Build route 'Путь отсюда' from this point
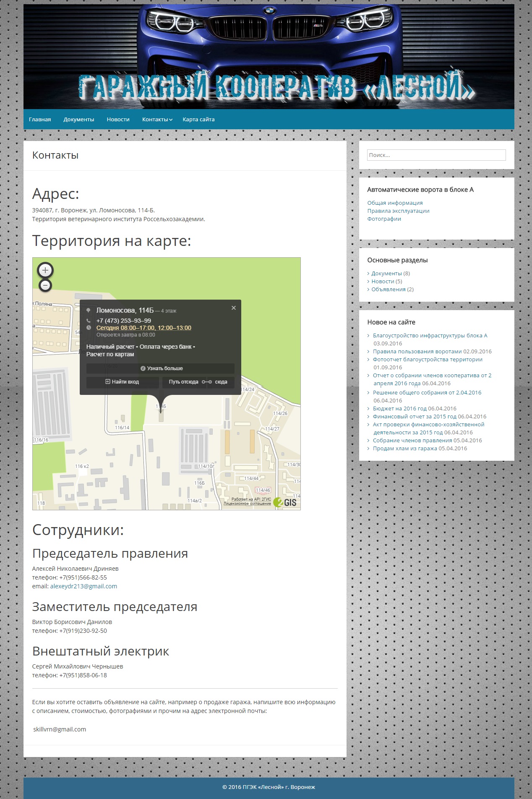 (x=183, y=382)
